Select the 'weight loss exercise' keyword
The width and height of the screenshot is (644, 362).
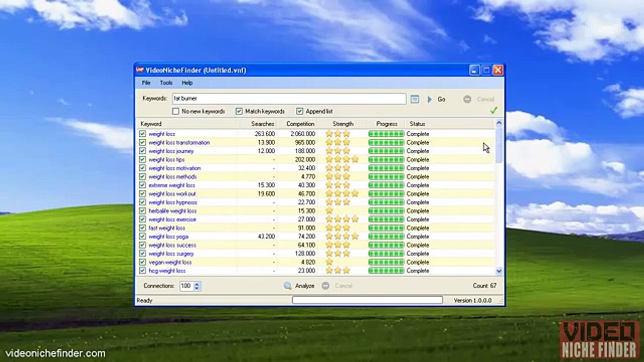tap(173, 219)
